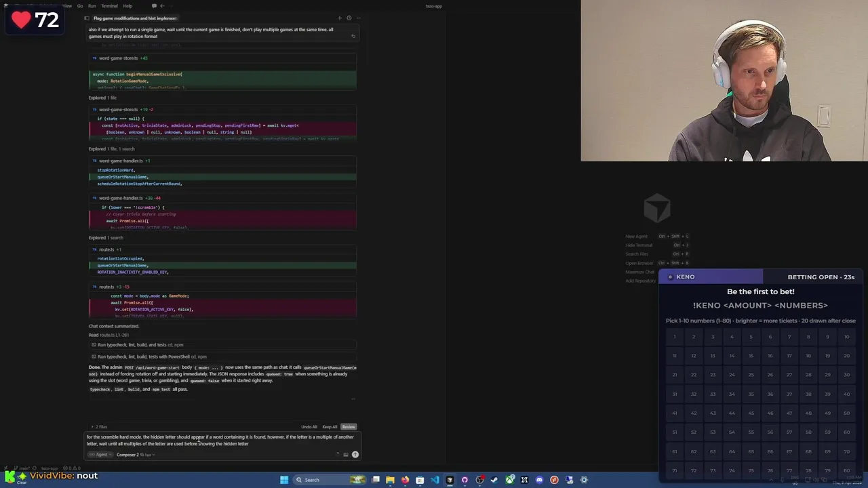Open Microsoft Store from the taskbar
Screen dimensions: 868x488
pyautogui.click(x=420, y=480)
